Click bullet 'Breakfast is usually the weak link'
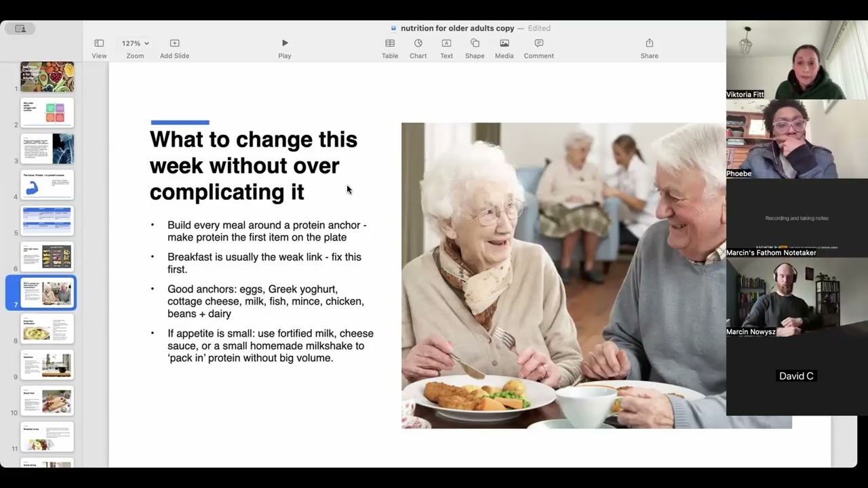 pos(264,263)
